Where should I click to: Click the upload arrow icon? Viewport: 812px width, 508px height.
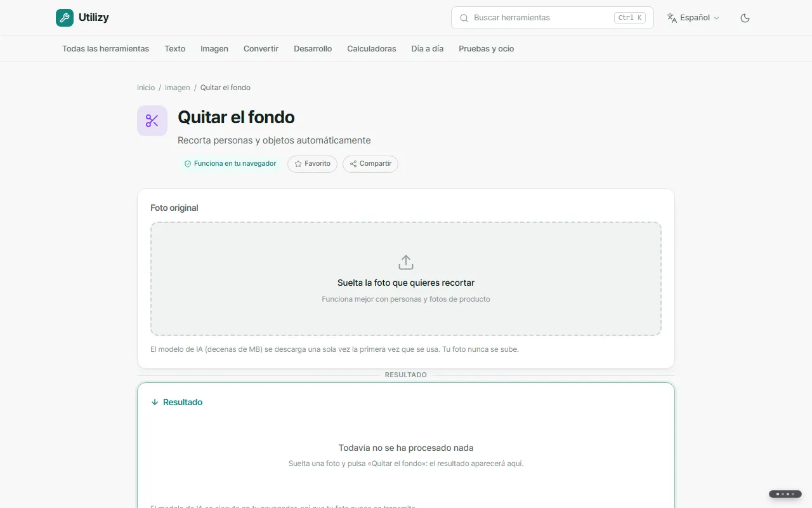point(406,262)
